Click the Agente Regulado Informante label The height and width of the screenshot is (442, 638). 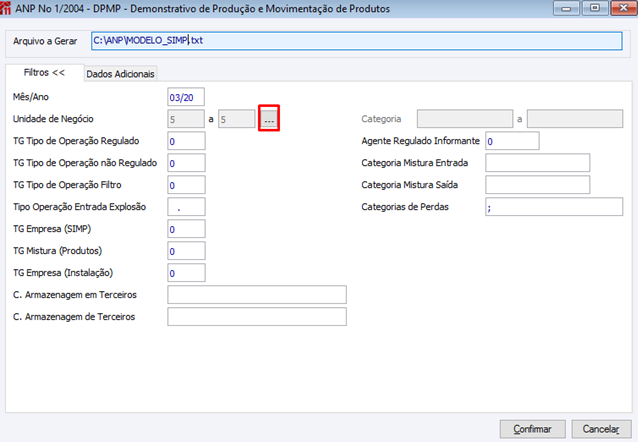pyautogui.click(x=421, y=141)
